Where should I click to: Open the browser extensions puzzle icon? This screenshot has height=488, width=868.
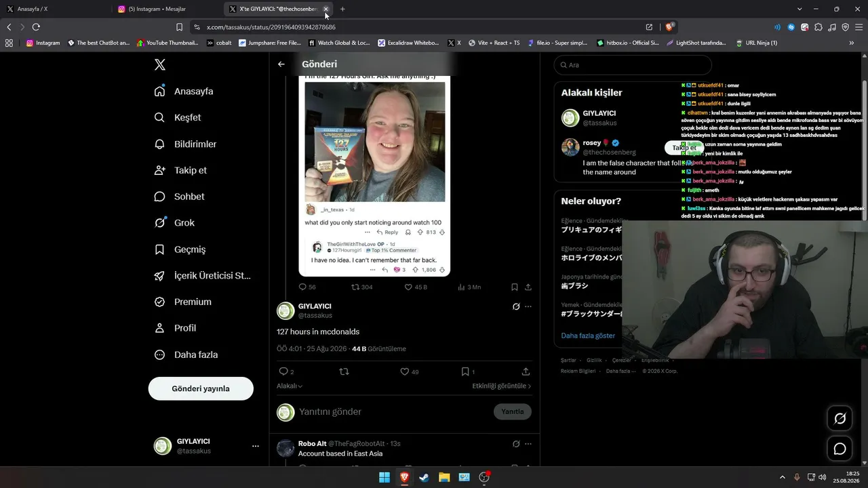(x=818, y=27)
